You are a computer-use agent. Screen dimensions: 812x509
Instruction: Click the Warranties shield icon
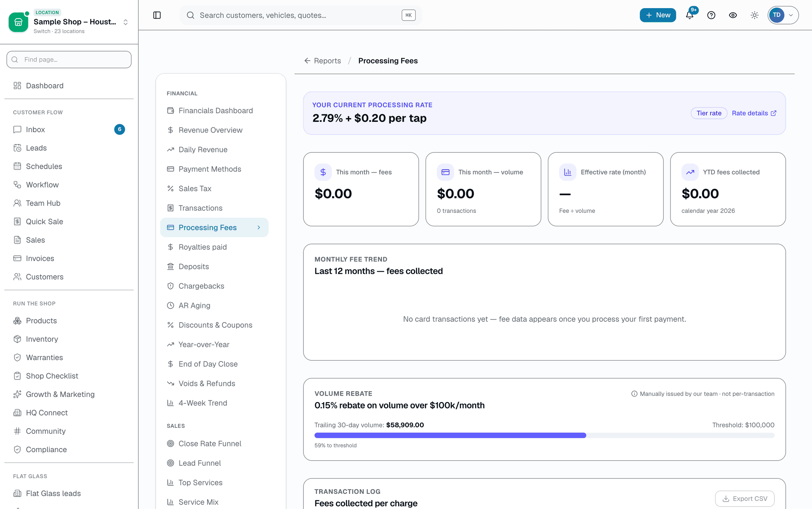tap(17, 357)
